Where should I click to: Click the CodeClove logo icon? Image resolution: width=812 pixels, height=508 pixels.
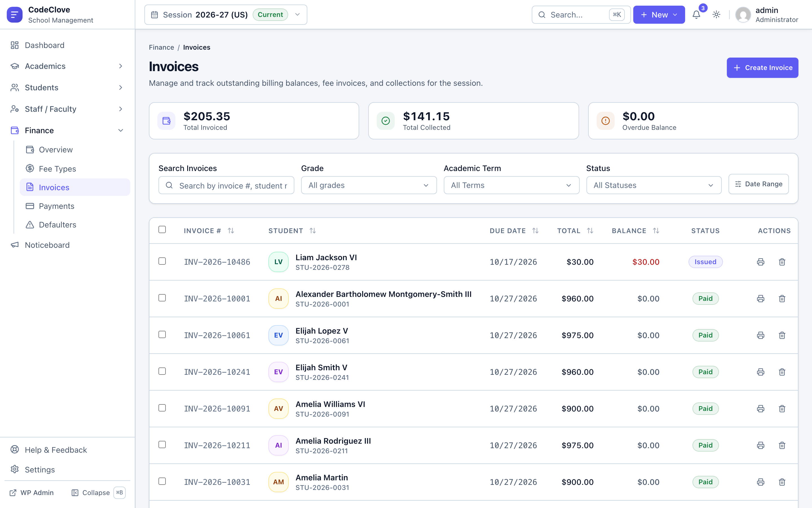(x=14, y=14)
